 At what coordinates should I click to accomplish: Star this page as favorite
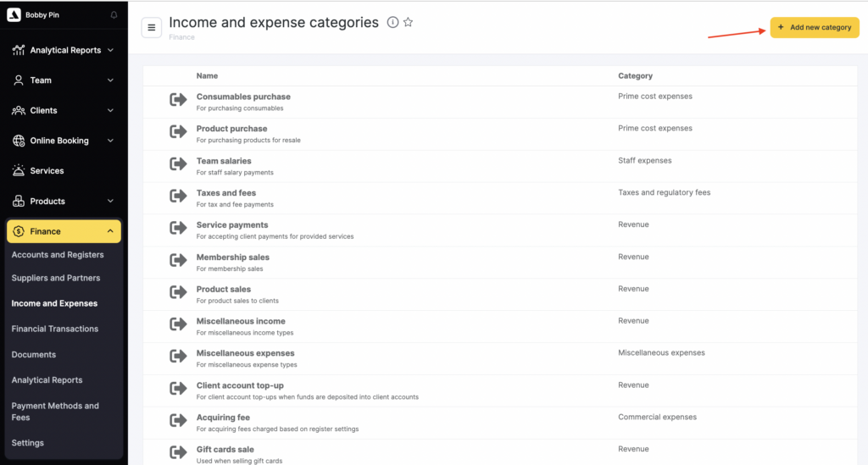tap(408, 23)
